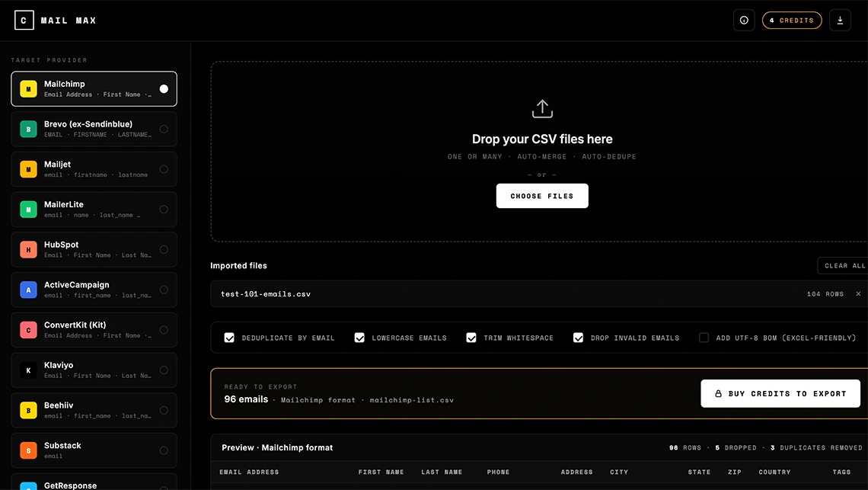Click the test-101-emails.csv file name
868x490 pixels.
(x=266, y=294)
